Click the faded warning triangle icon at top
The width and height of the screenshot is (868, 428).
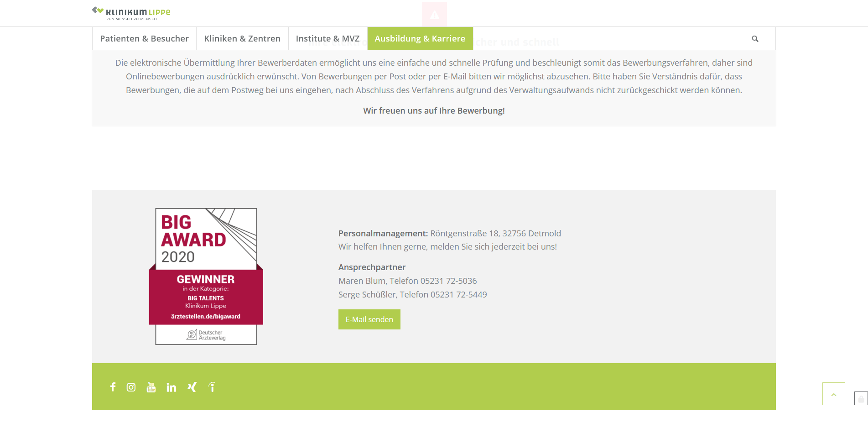click(x=434, y=15)
